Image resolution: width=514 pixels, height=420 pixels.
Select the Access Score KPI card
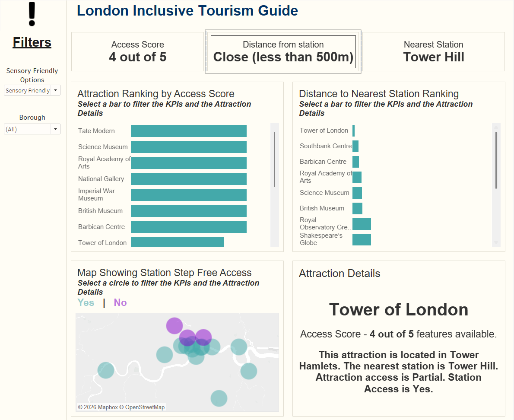tap(137, 51)
